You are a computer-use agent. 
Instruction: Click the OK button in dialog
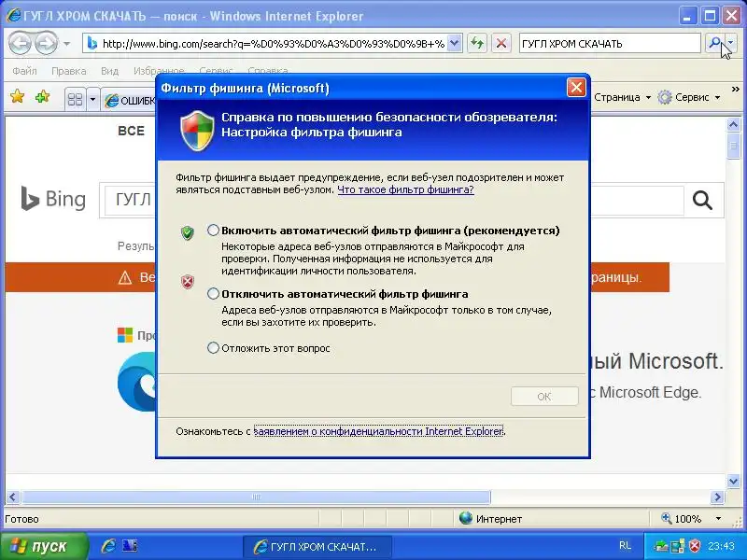tap(544, 396)
